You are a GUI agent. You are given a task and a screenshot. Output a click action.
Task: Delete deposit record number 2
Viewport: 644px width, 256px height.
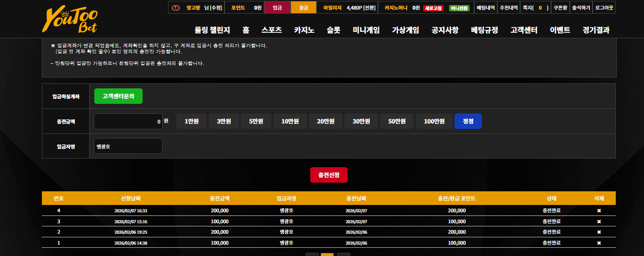(599, 232)
